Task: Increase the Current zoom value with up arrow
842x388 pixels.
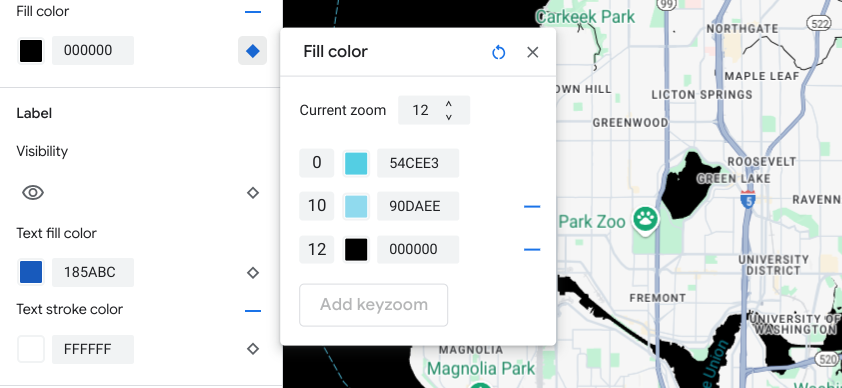Action: click(x=448, y=104)
